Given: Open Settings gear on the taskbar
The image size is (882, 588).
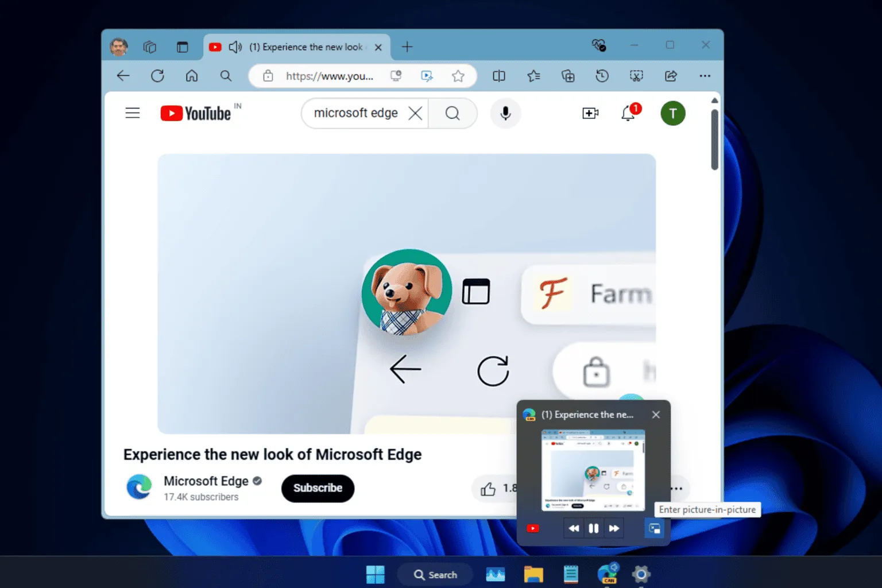Looking at the screenshot, I should click(641, 574).
